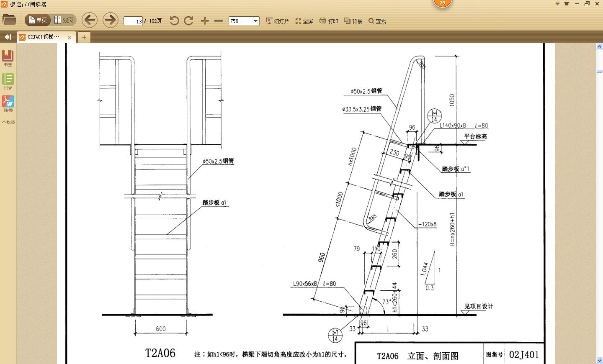Open the PDF convert tool (转换)

(x=8, y=104)
